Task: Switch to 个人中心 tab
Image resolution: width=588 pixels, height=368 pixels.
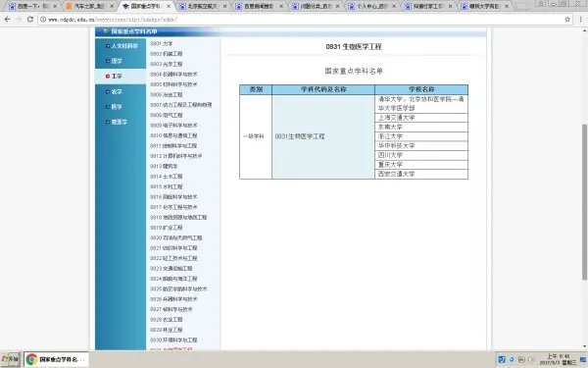Action: pos(372,6)
